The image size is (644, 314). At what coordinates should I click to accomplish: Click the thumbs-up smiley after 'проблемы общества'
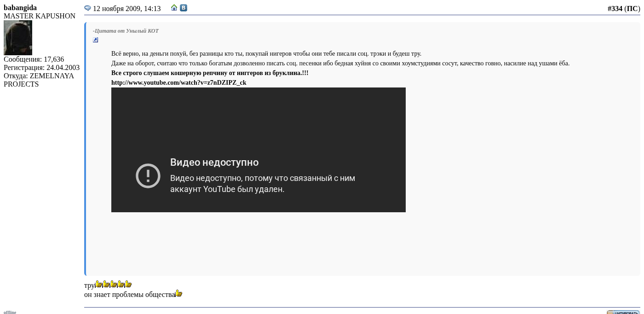(x=179, y=294)
